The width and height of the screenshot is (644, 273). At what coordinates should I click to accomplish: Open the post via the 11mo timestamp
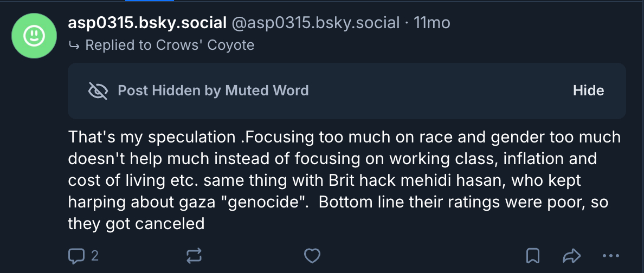tap(432, 23)
